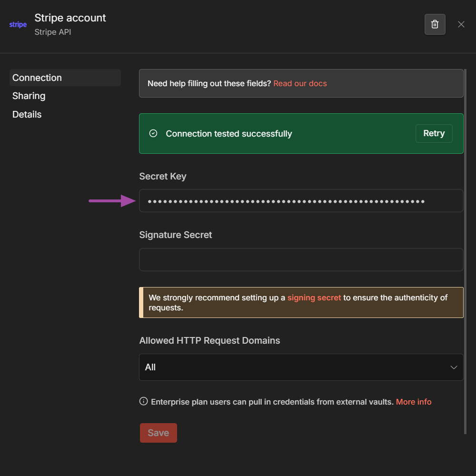Open the Allowed HTTP Request Domains dropdown
Image resolution: width=476 pixels, height=476 pixels.
point(301,367)
